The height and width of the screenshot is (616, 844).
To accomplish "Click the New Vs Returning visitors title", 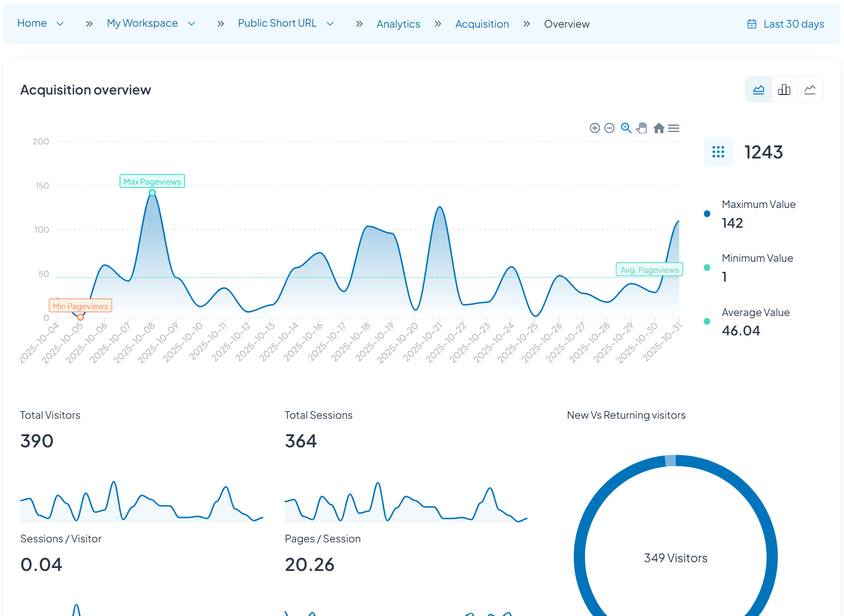I will 626,415.
